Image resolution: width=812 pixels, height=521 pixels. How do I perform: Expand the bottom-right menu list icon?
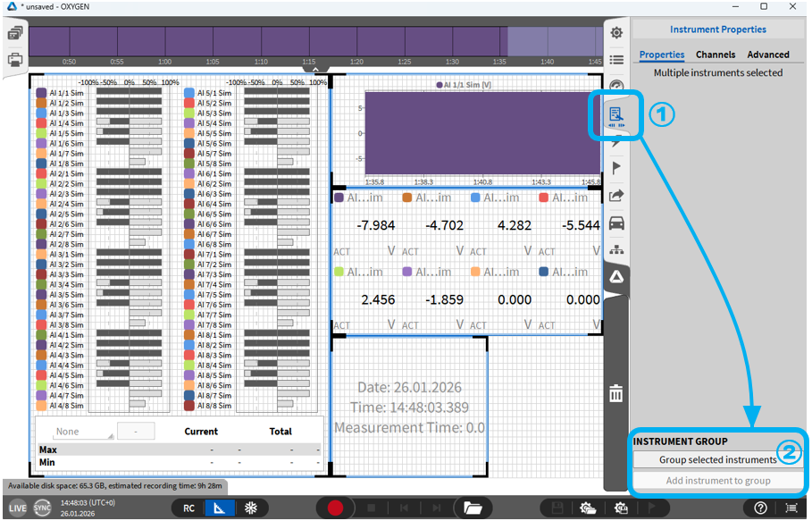pos(791,508)
